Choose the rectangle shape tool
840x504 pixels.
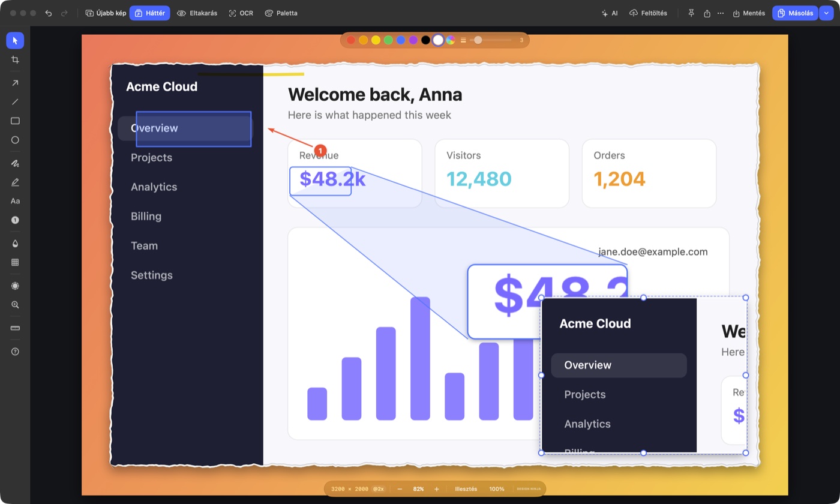pos(15,121)
